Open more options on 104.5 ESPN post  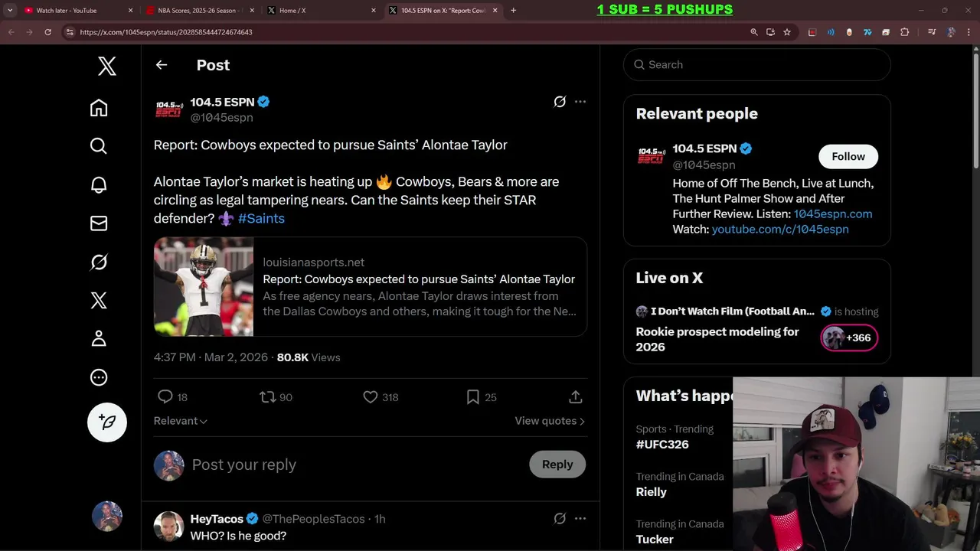pyautogui.click(x=580, y=102)
